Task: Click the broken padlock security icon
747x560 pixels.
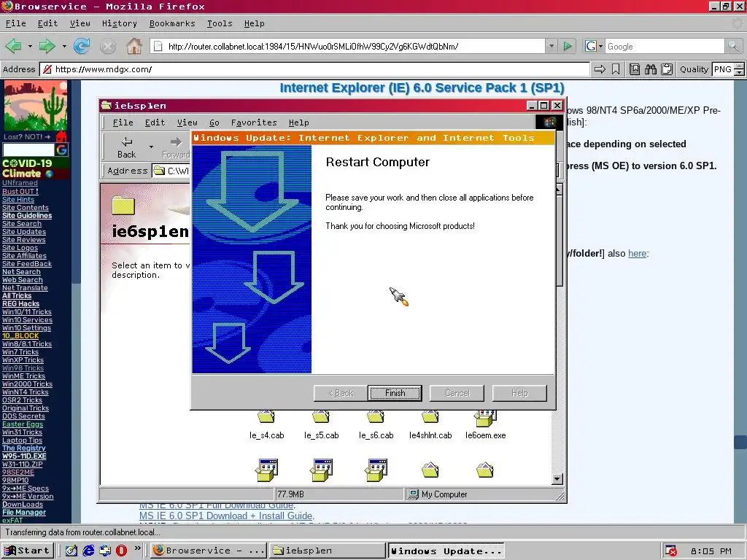Action: [47, 69]
